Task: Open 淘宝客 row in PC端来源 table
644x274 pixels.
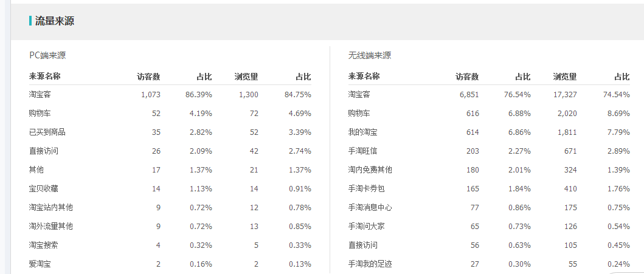Action: [40, 95]
